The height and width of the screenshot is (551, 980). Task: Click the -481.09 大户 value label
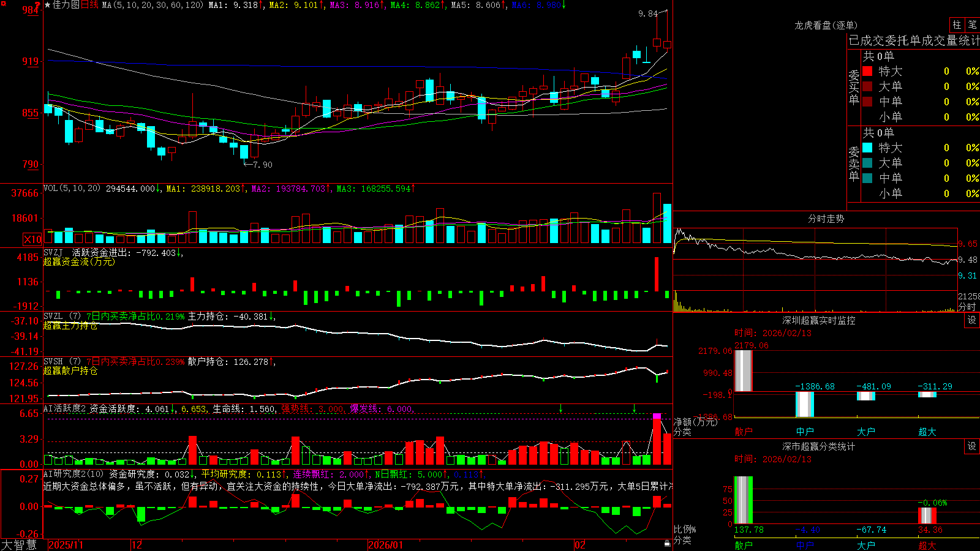pyautogui.click(x=874, y=386)
